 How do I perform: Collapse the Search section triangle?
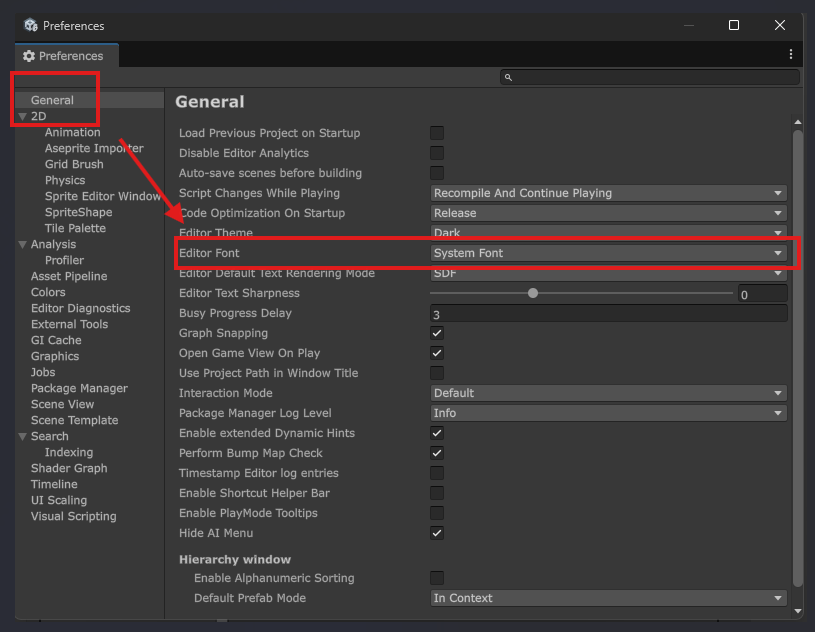(x=22, y=437)
